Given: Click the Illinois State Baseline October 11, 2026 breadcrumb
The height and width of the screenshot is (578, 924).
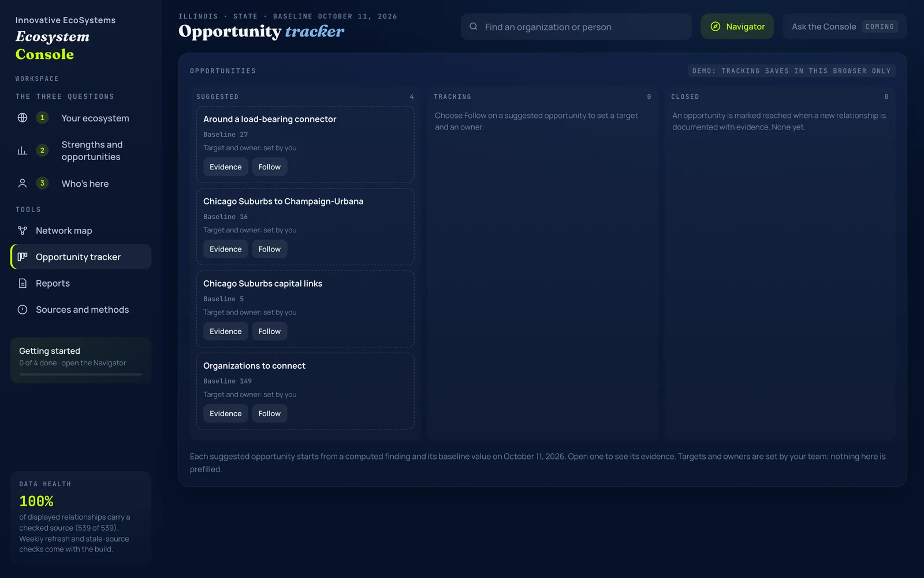Looking at the screenshot, I should point(288,16).
